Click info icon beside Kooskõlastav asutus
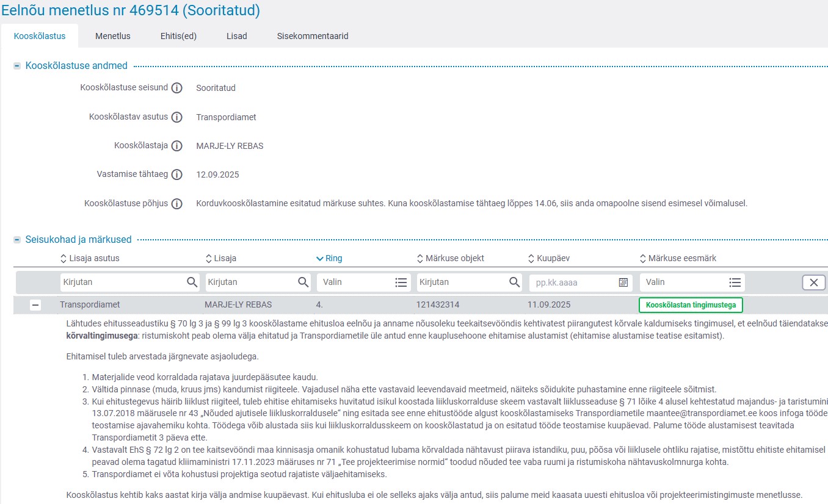Image resolution: width=828 pixels, height=504 pixels. 176,117
